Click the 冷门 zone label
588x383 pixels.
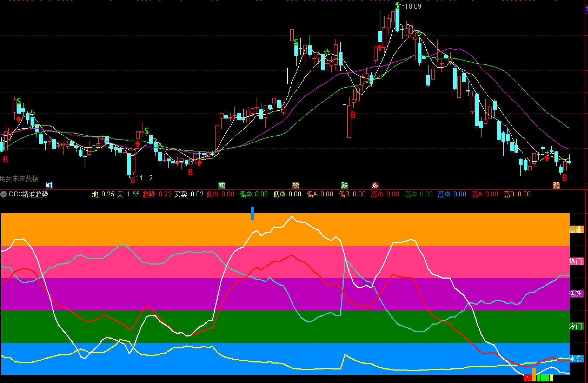tap(576, 326)
